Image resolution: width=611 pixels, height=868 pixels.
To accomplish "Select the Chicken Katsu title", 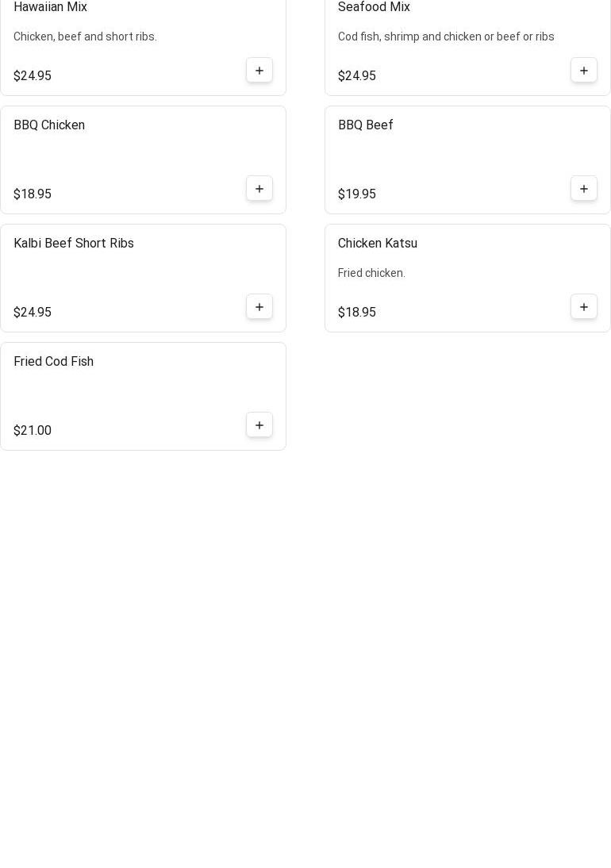I will pyautogui.click(x=378, y=244).
